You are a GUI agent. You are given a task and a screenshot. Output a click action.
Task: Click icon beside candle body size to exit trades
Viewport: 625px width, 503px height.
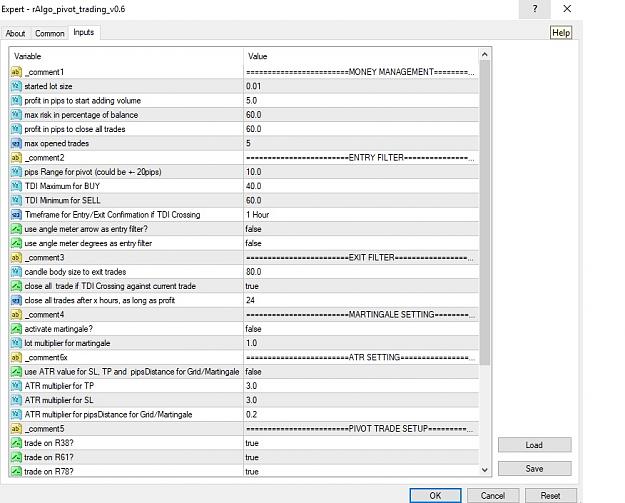pyautogui.click(x=16, y=272)
